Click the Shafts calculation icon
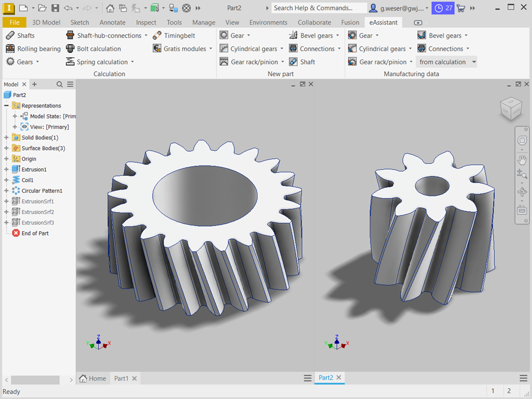532x399 pixels. (x=10, y=36)
